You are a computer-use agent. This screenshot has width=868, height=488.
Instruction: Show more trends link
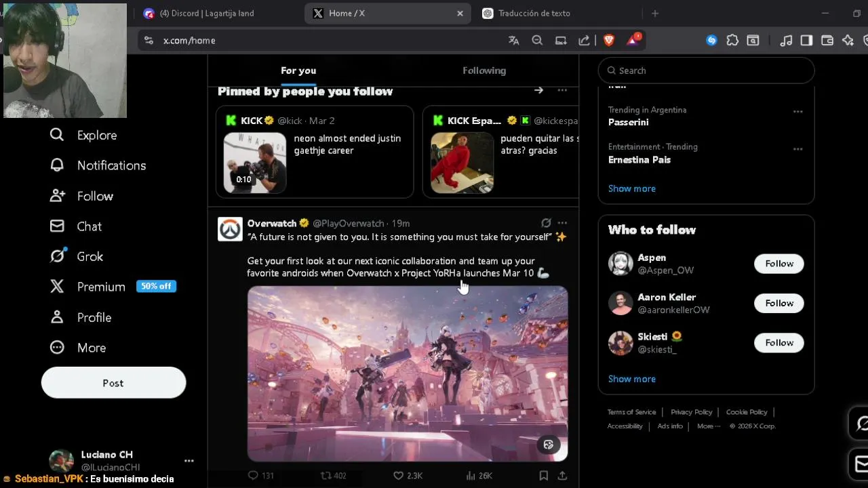coord(632,188)
